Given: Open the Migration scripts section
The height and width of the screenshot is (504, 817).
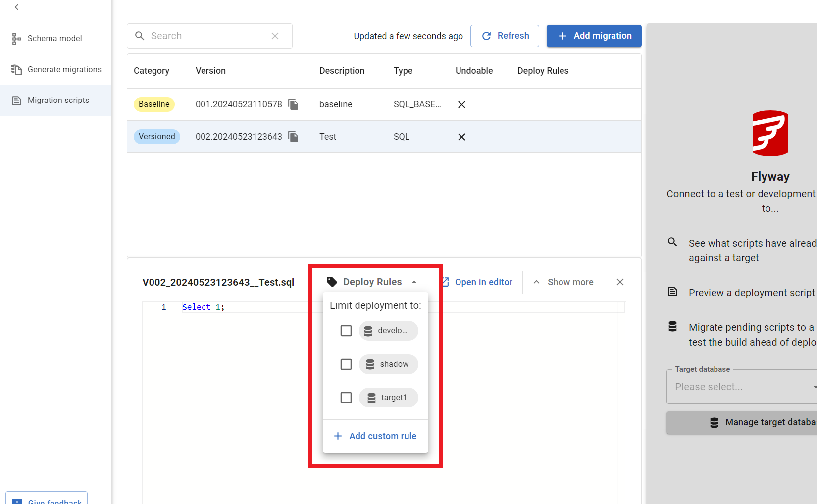Looking at the screenshot, I should pyautogui.click(x=58, y=101).
